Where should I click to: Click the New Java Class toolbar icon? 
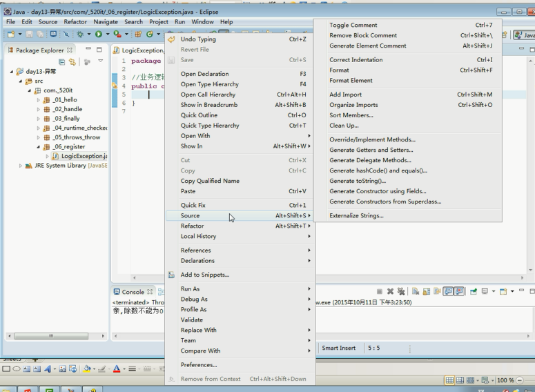pos(149,35)
